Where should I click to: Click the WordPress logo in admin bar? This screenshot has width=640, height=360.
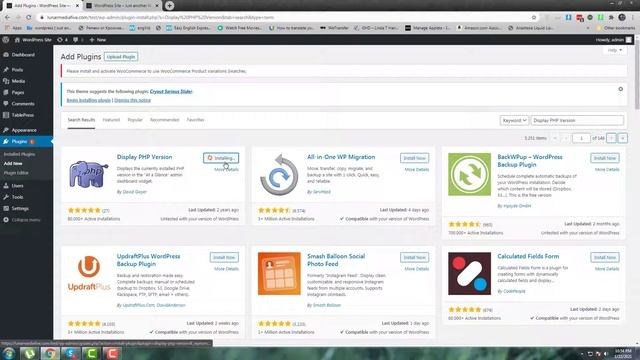(6, 40)
